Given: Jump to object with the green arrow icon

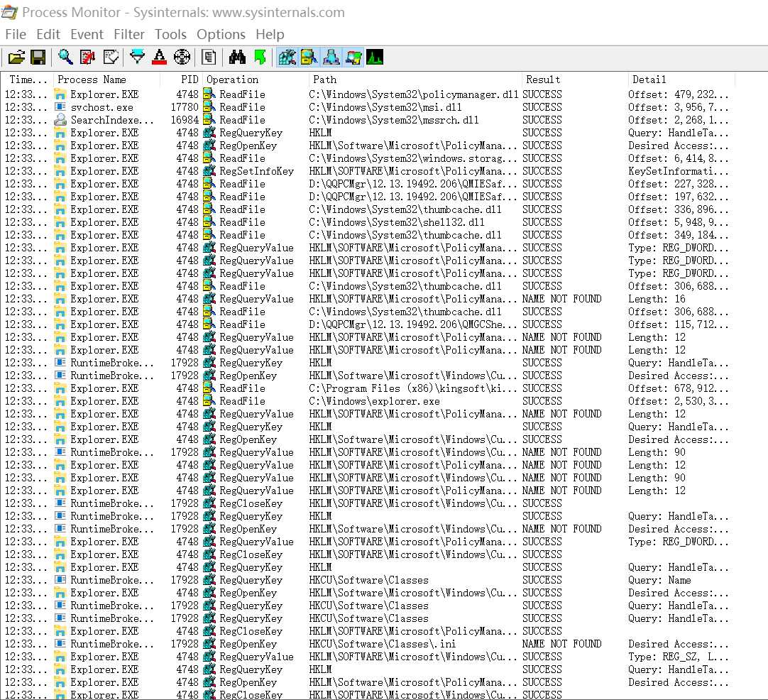Looking at the screenshot, I should point(260,58).
